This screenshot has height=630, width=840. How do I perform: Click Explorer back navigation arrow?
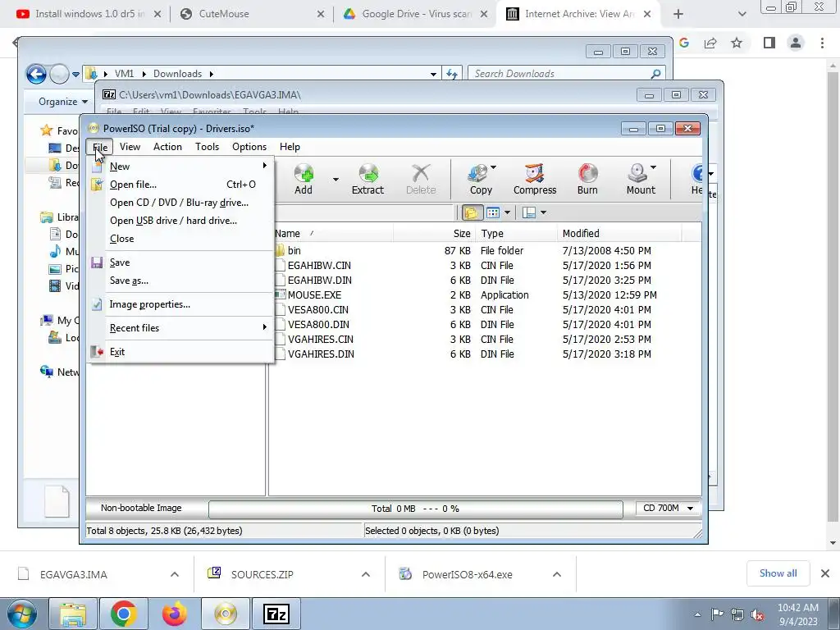[36, 74]
